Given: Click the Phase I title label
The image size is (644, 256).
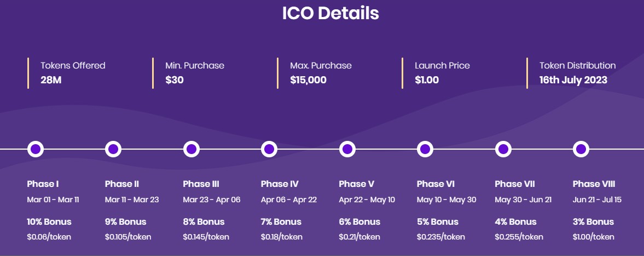Looking at the screenshot, I should coord(43,184).
